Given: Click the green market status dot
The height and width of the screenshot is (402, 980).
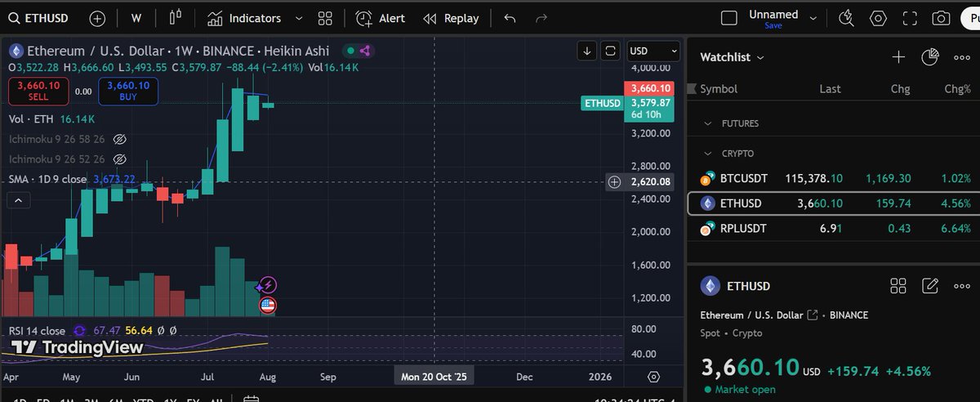Looking at the screenshot, I should [x=349, y=51].
